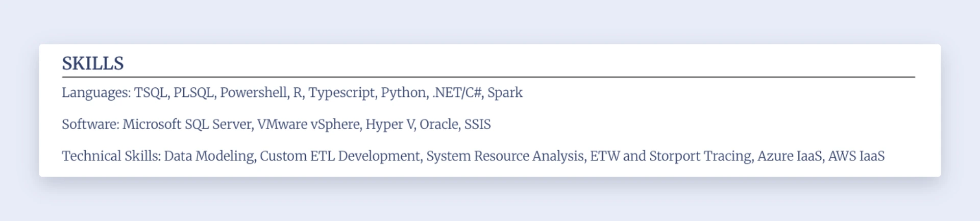
Task: Select .NET/C# in the Languages line
Action: pyautogui.click(x=458, y=92)
